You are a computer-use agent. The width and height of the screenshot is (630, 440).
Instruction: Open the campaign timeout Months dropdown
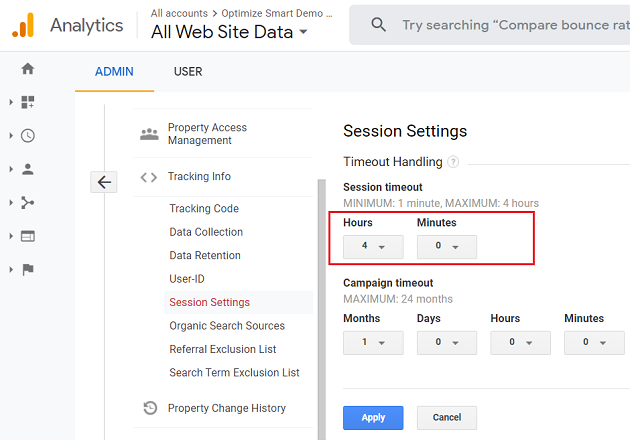[x=372, y=342]
